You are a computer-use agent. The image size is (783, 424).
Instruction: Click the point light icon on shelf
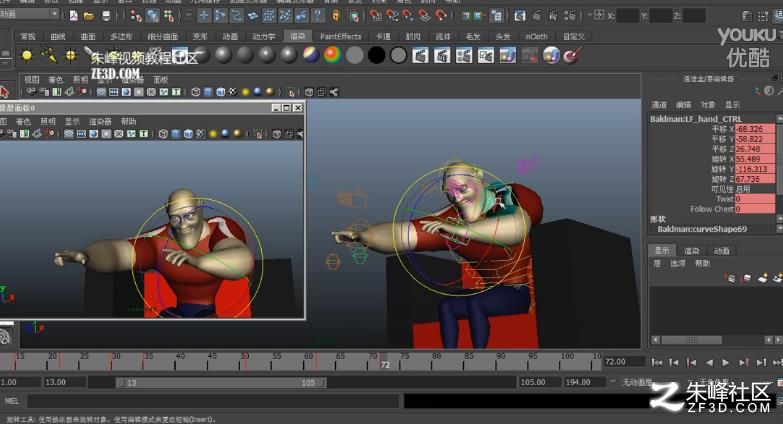pyautogui.click(x=71, y=55)
